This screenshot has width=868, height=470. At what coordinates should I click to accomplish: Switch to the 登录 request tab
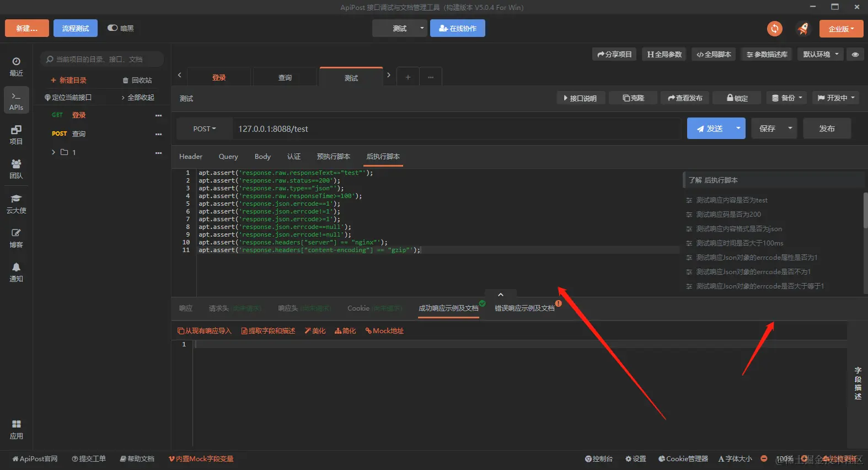(219, 78)
